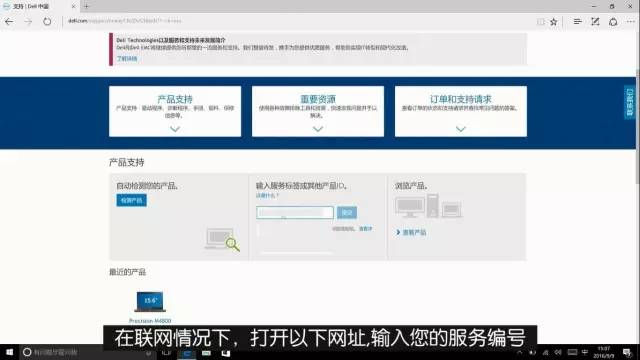Screen dimensions: 640x360
Task: Submit the service tag with 提交 button
Action: click(x=347, y=212)
